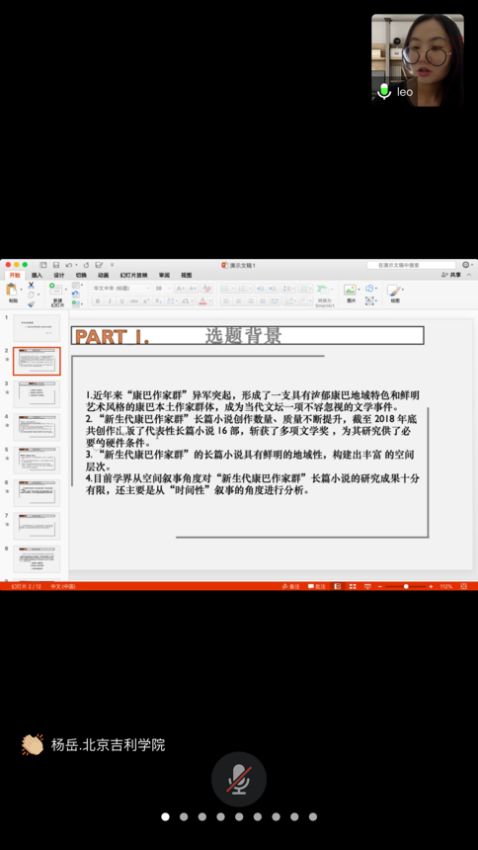Open the font size 38 dropdown
478x850 pixels.
[x=163, y=288]
